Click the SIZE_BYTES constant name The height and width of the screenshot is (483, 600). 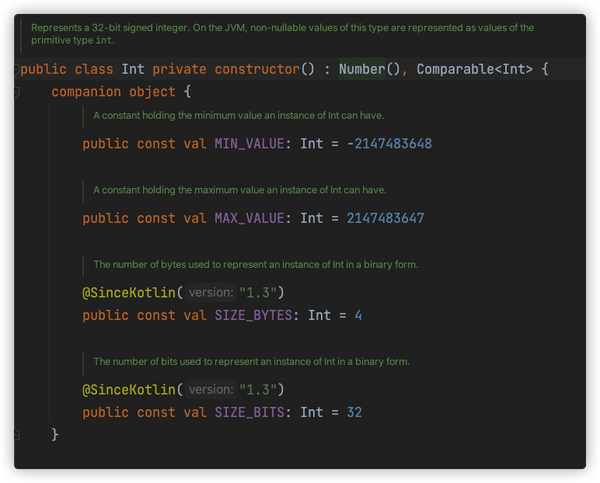[x=253, y=316]
